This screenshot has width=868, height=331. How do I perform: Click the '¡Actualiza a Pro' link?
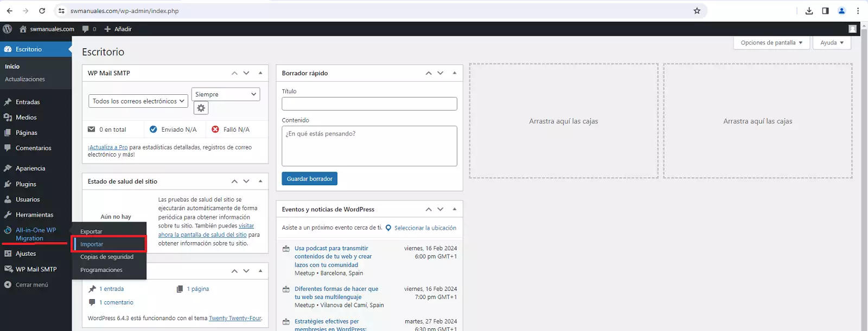point(108,147)
